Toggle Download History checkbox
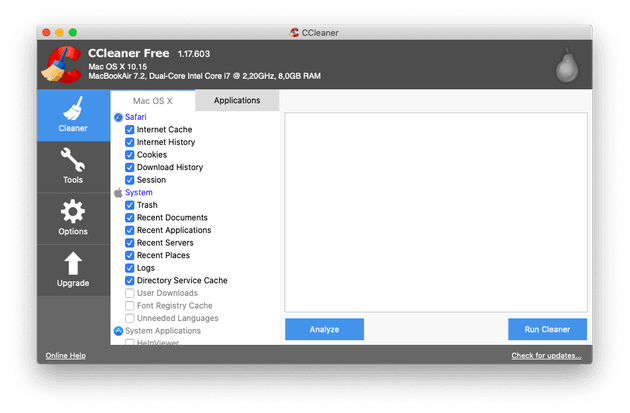The height and width of the screenshot is (413, 630). pyautogui.click(x=129, y=168)
